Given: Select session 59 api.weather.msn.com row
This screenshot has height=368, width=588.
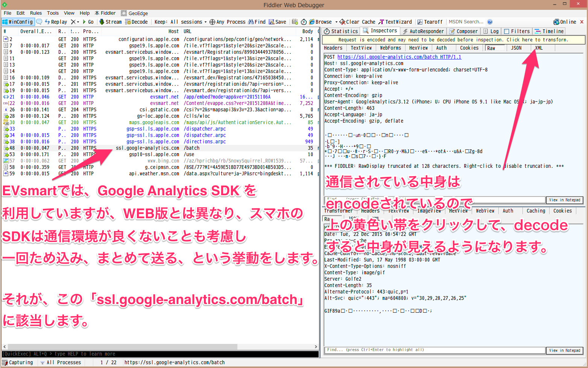Looking at the screenshot, I should point(160,173).
